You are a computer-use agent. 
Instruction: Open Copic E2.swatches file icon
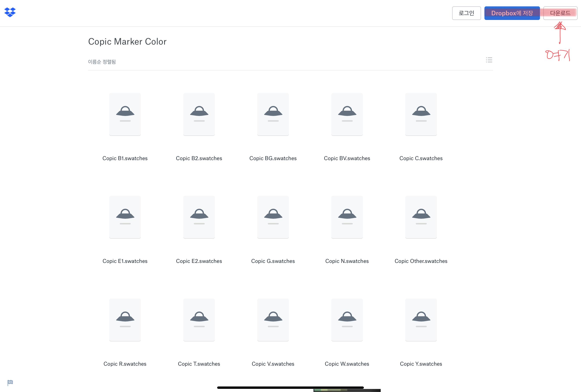[x=199, y=217]
